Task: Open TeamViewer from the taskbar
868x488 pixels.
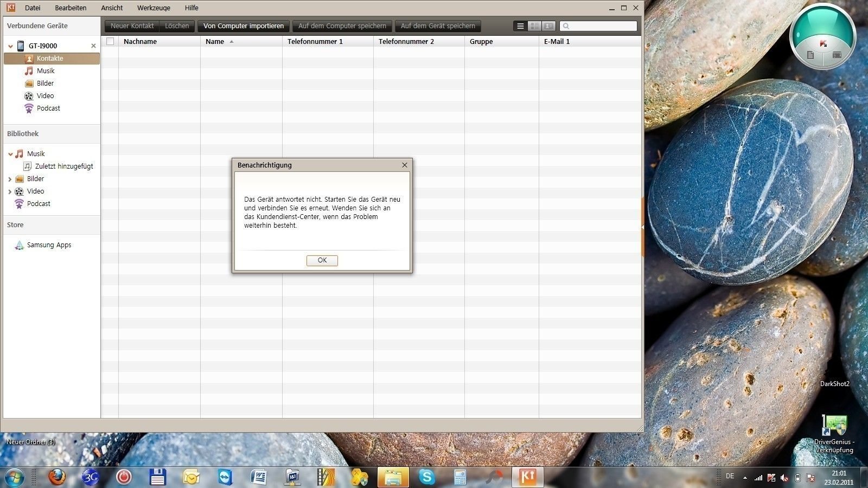Action: 225,477
